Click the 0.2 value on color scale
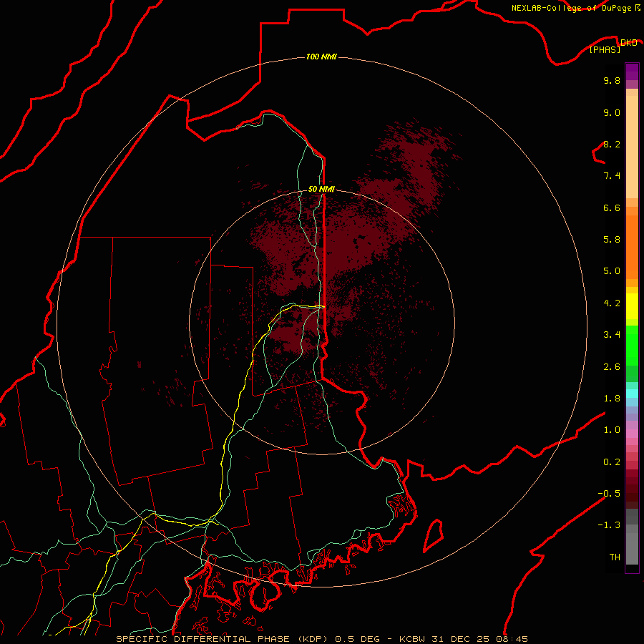The width and height of the screenshot is (644, 644). [x=612, y=462]
